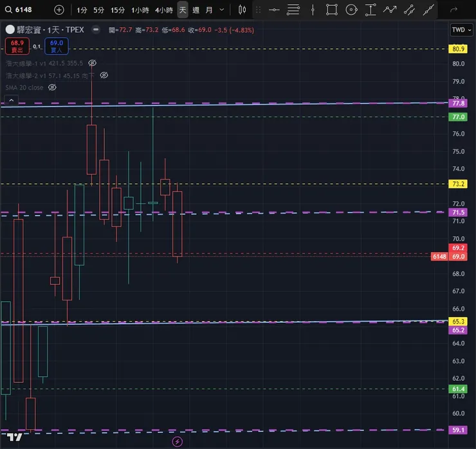Toggle visibility of 浩大線學-2 indicator
The height and width of the screenshot is (449, 476).
click(x=104, y=75)
